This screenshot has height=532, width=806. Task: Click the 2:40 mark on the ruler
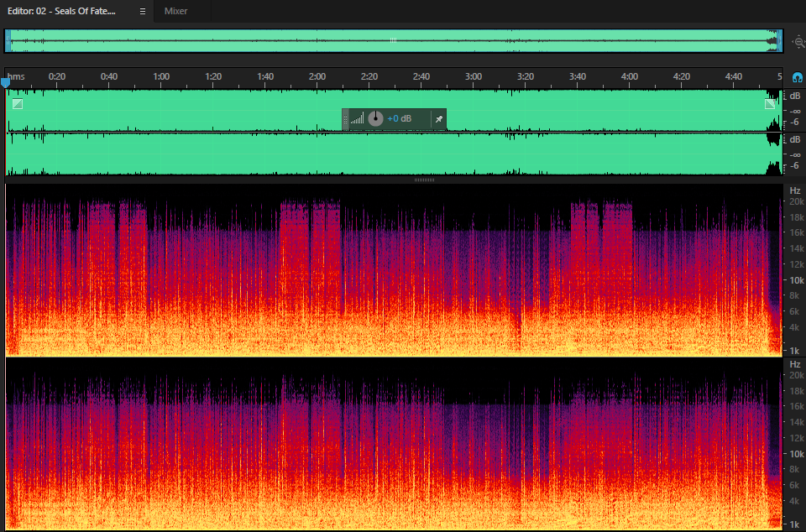(421, 76)
